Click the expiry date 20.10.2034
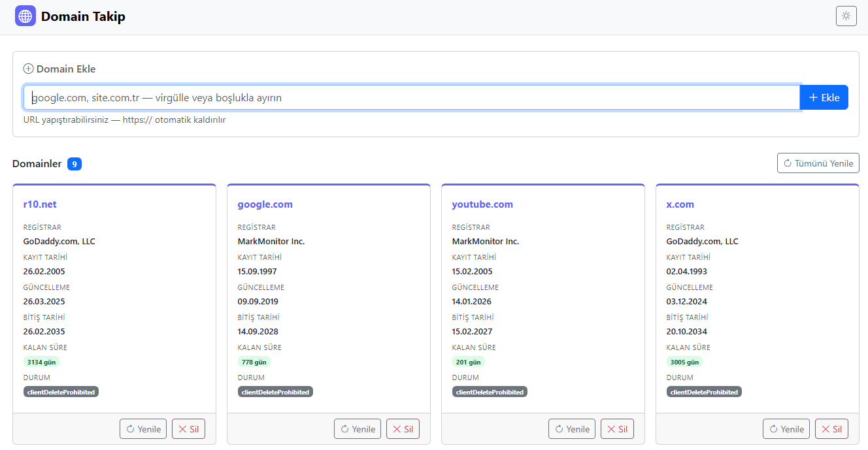This screenshot has height=450, width=868. click(687, 331)
